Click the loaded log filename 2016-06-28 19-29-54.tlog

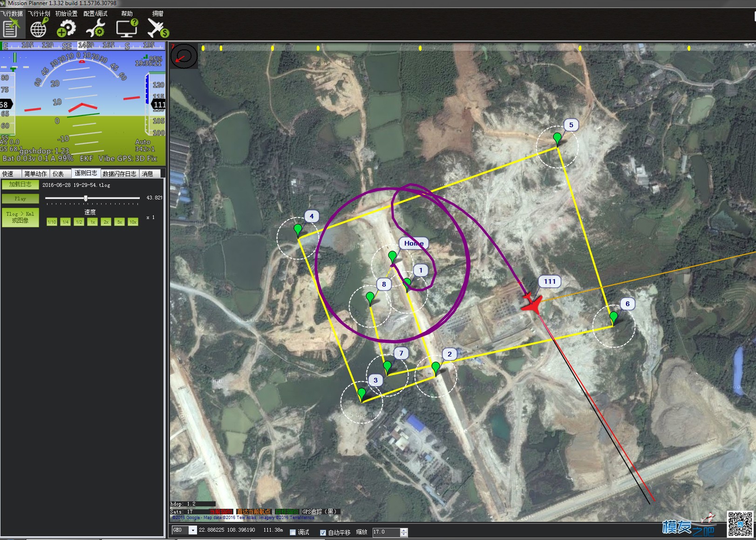coord(76,185)
